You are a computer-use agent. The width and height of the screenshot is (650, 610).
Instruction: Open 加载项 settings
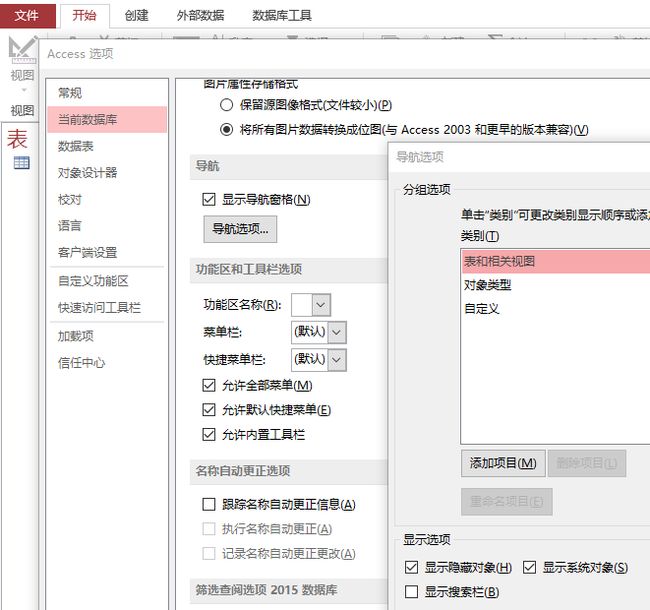pos(107,336)
